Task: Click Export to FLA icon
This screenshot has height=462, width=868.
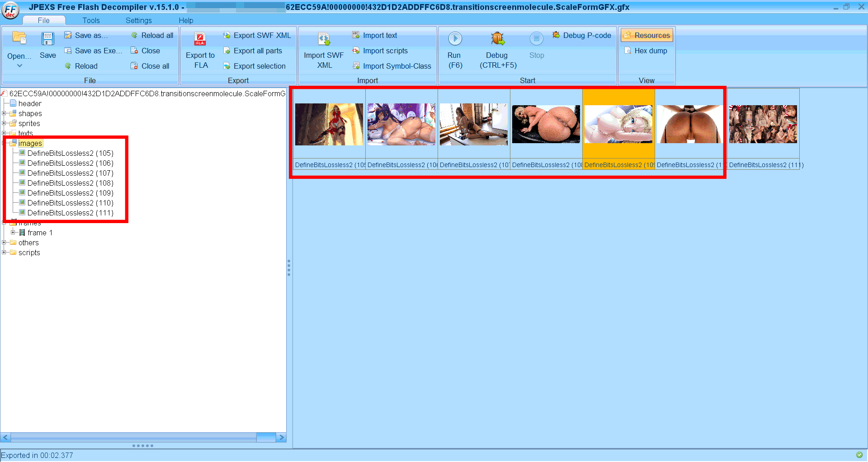Action: click(x=200, y=38)
